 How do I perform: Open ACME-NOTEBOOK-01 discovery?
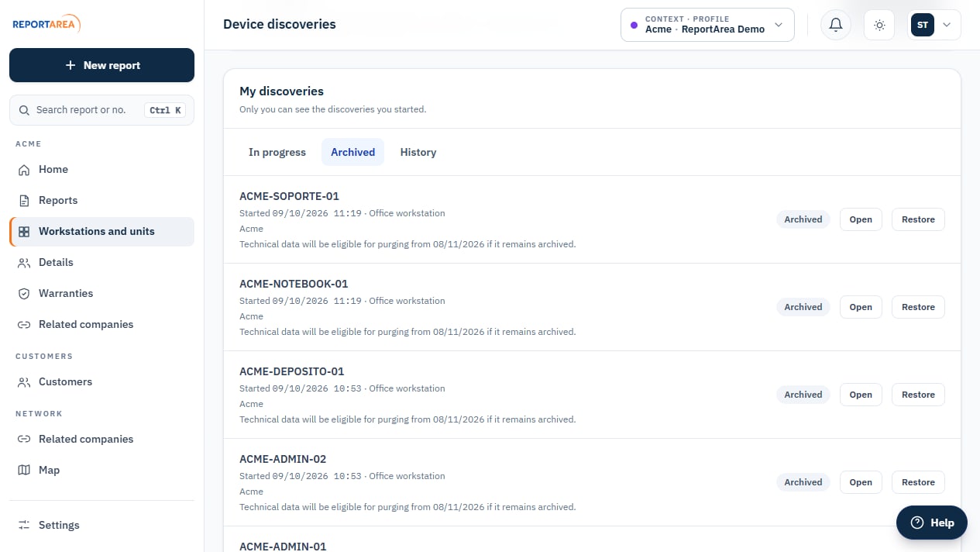[861, 307]
